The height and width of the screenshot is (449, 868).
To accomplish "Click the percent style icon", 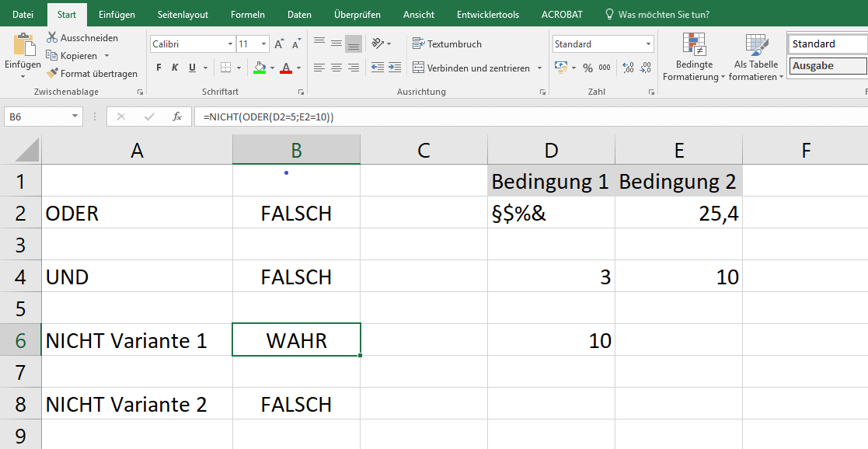I will pos(587,68).
